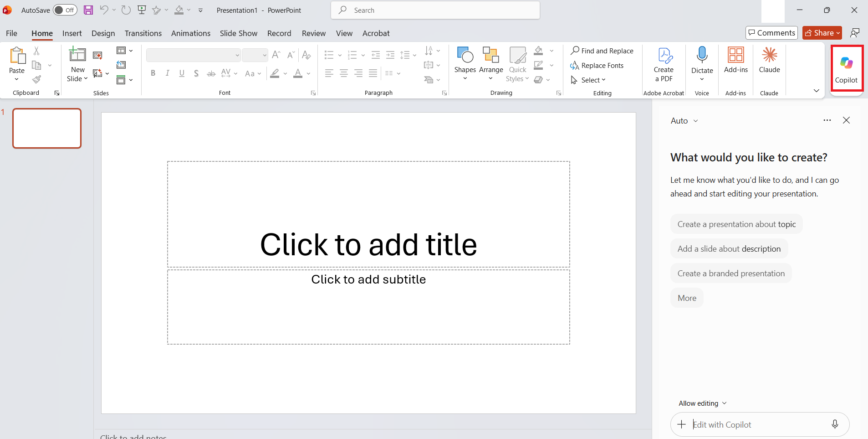The image size is (868, 439).
Task: Switch to the Design tab
Action: tap(103, 33)
